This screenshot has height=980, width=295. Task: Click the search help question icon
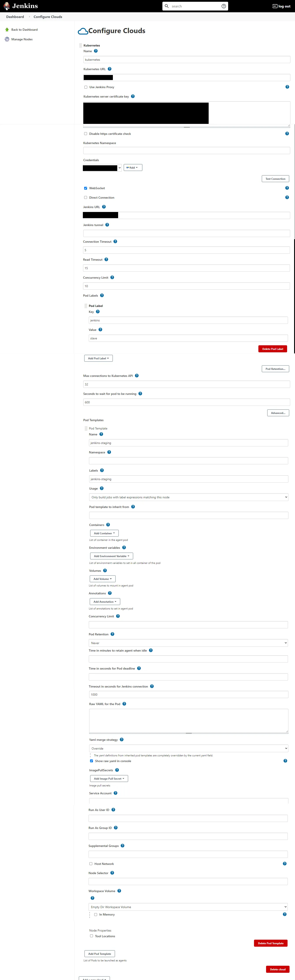point(224,6)
